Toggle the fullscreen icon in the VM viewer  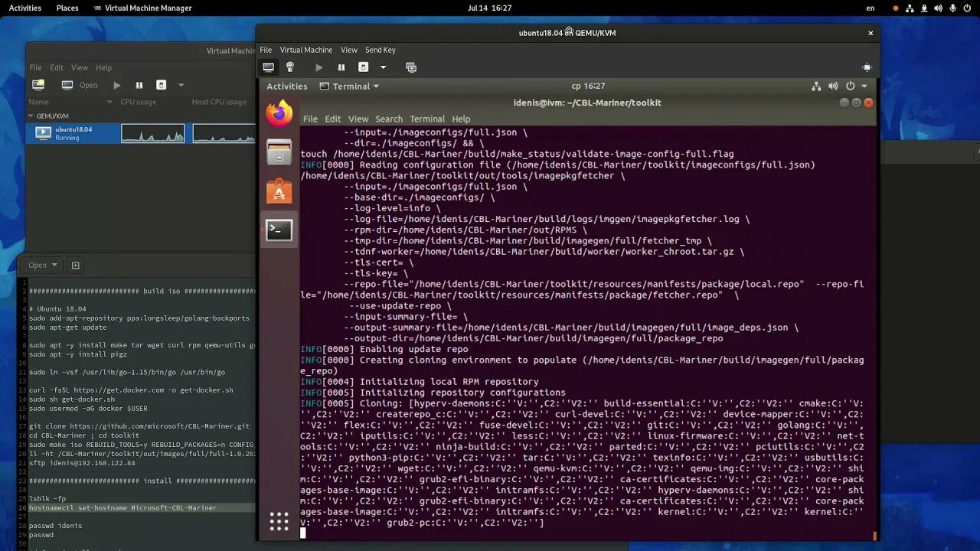tap(867, 67)
